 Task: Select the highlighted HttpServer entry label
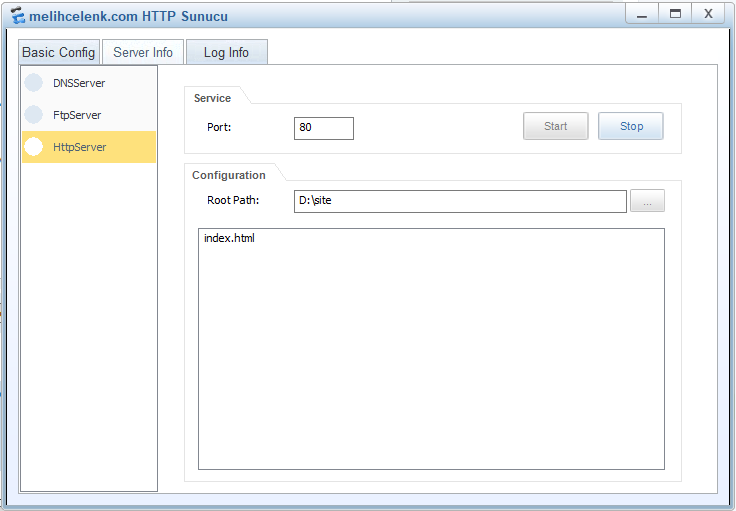(80, 147)
